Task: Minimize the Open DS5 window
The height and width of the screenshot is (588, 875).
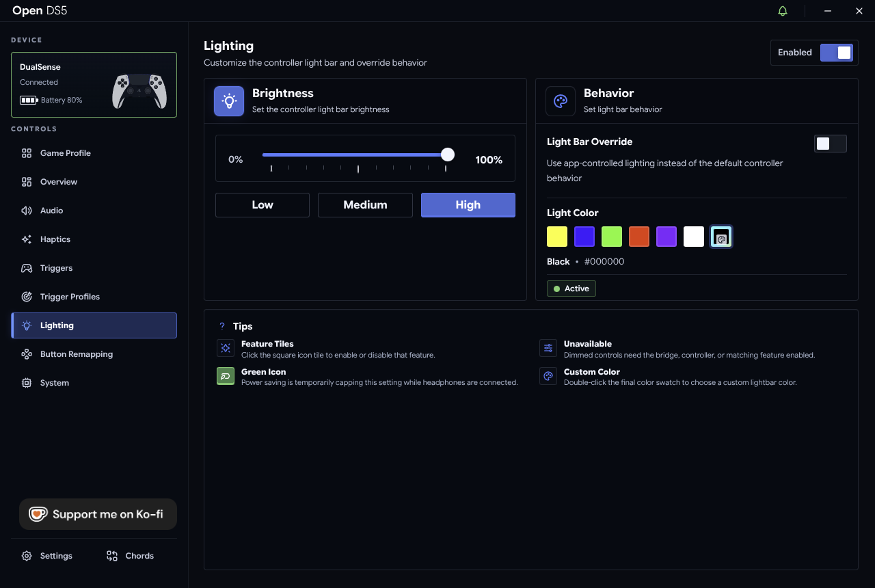Action: coord(828,11)
